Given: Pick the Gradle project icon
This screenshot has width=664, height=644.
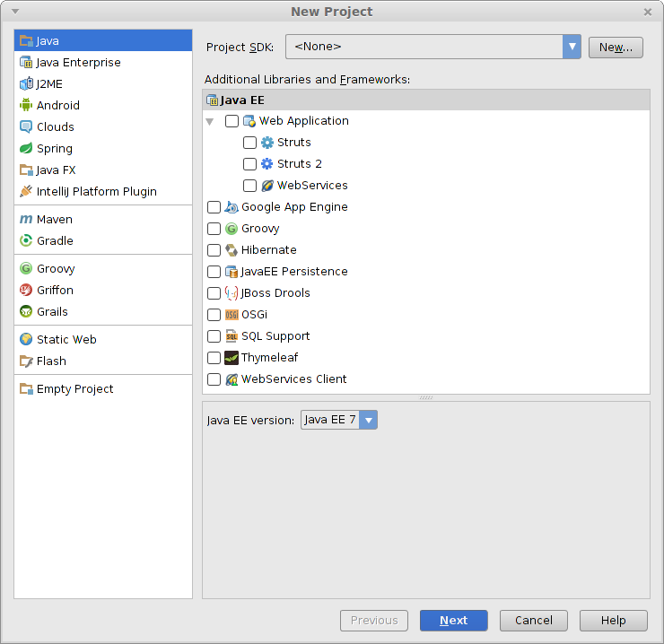Looking at the screenshot, I should tap(26, 240).
